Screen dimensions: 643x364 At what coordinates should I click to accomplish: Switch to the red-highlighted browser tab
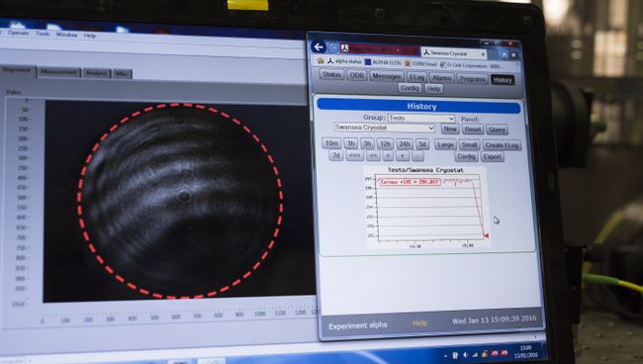[379, 49]
